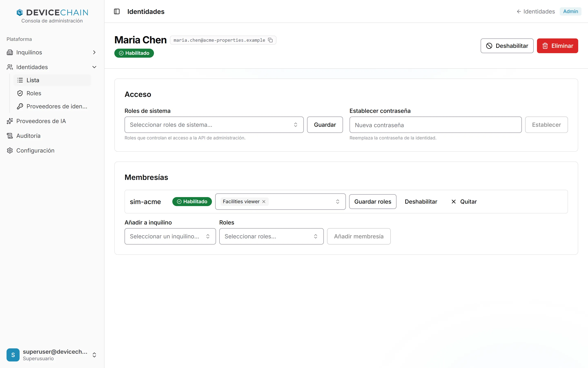Open the system roles dropdown
This screenshot has height=368, width=588.
pos(214,125)
